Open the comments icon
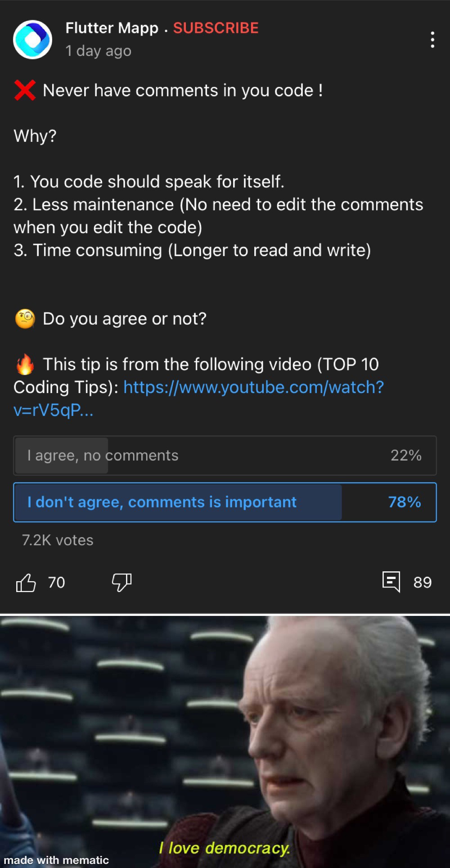The height and width of the screenshot is (868, 450). (391, 582)
